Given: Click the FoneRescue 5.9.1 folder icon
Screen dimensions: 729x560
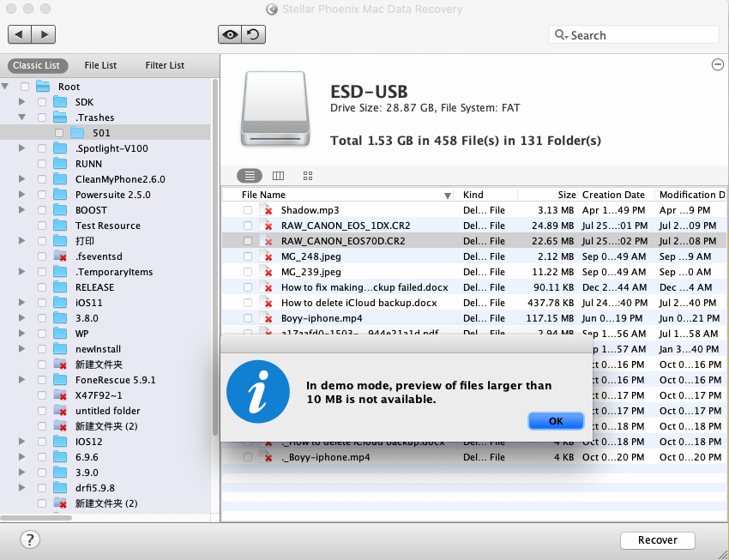Looking at the screenshot, I should pos(60,379).
